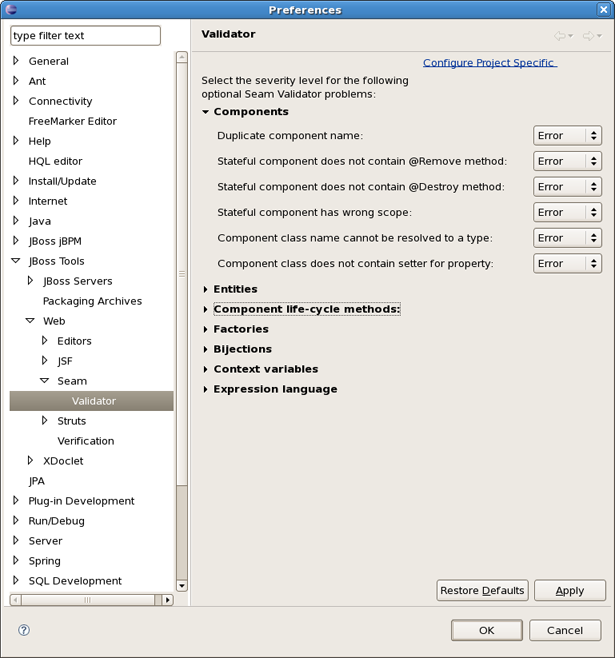Click the type filter text field
This screenshot has width=615, height=658.
click(85, 36)
